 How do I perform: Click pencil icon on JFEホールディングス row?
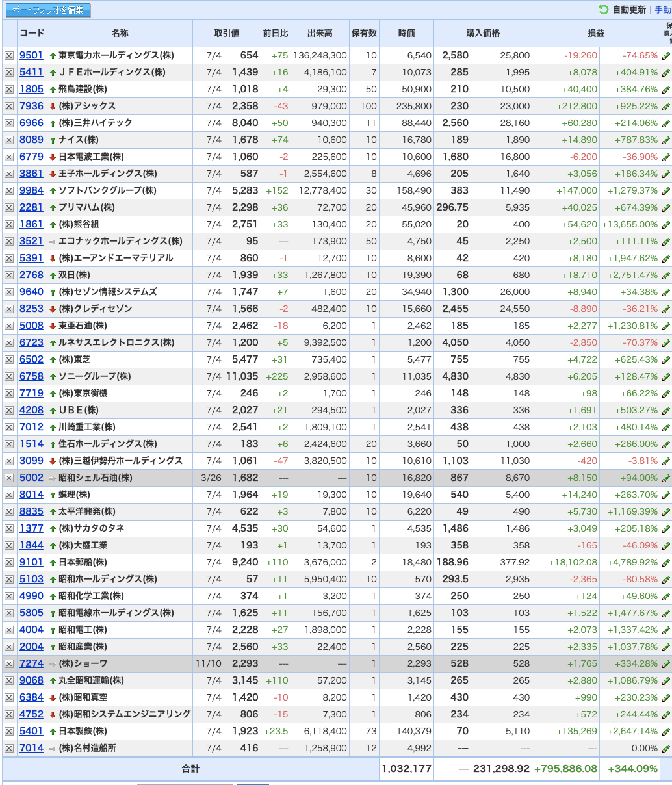pos(666,72)
